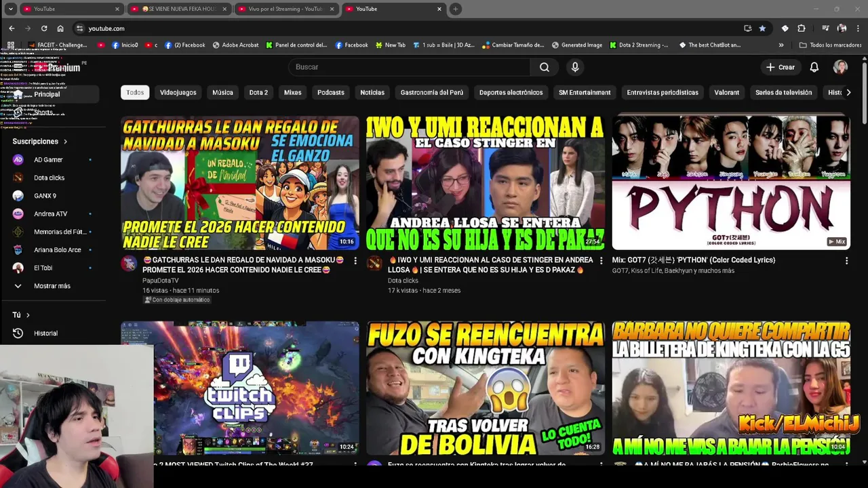Viewport: 868px width, 488px height.
Task: Open GOT7 PYTHON mix thumbnail
Action: click(x=731, y=183)
